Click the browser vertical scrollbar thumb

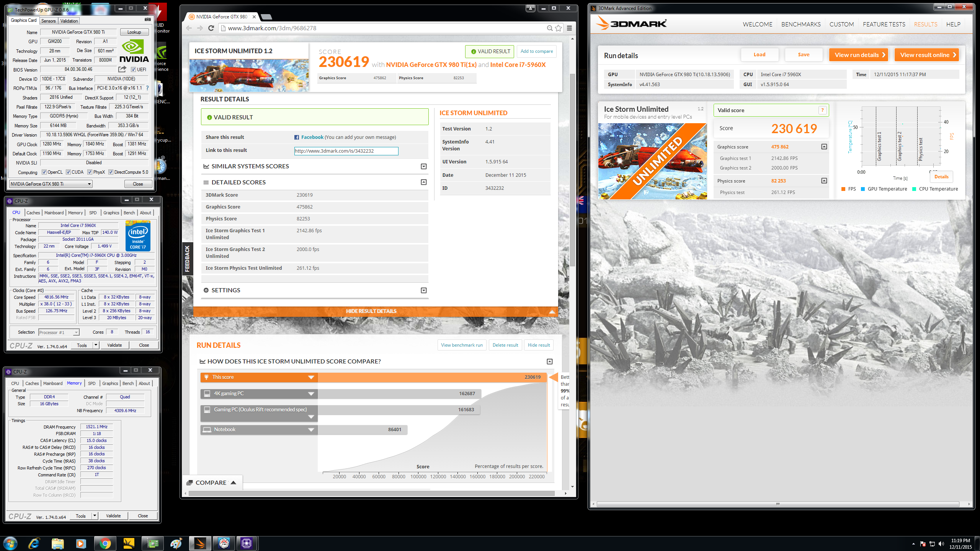(x=572, y=170)
